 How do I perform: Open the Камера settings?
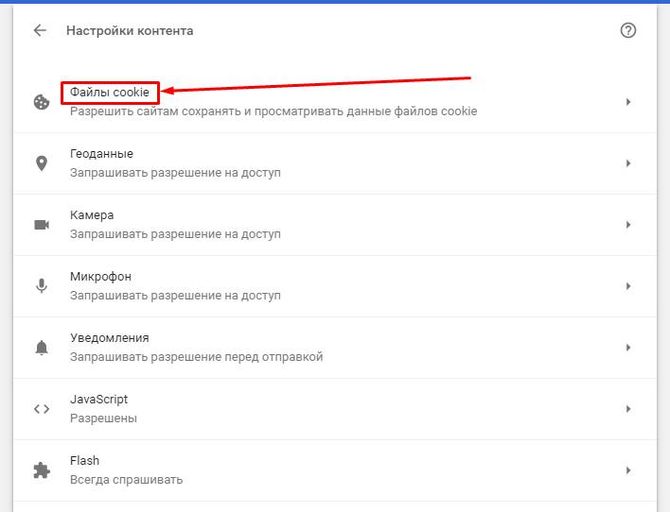(335, 225)
